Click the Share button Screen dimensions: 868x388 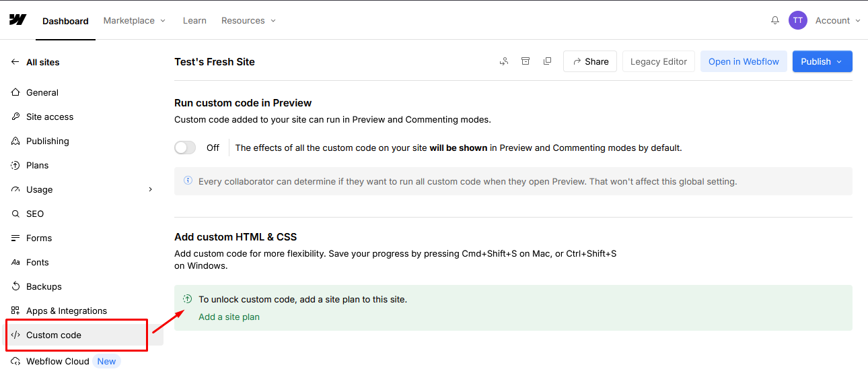(x=590, y=61)
